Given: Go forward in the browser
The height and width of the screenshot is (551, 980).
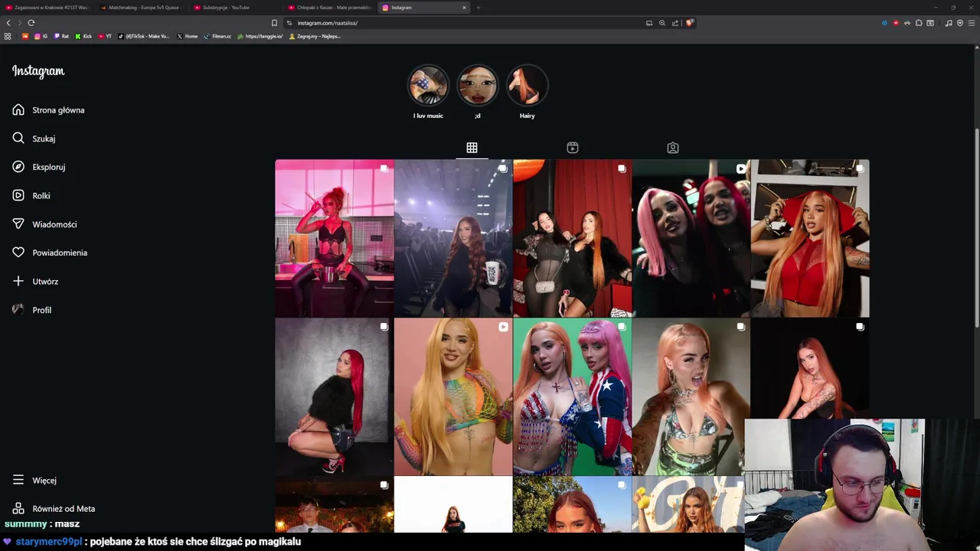Looking at the screenshot, I should tap(20, 23).
